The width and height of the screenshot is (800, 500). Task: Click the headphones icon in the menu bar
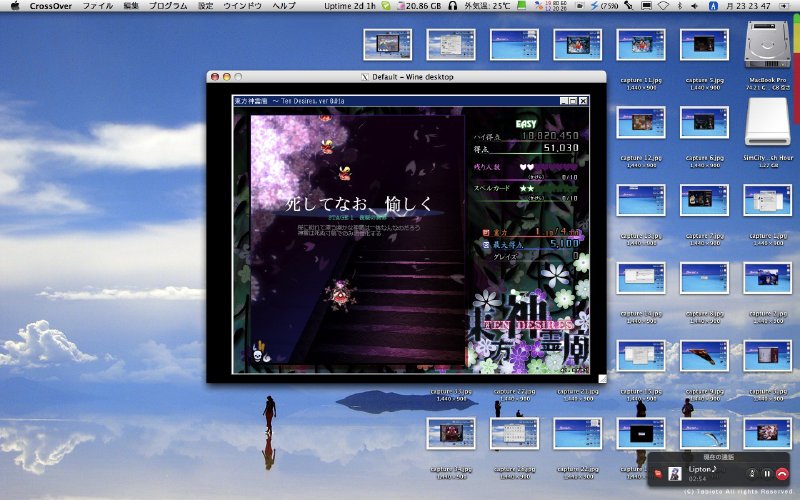click(452, 6)
